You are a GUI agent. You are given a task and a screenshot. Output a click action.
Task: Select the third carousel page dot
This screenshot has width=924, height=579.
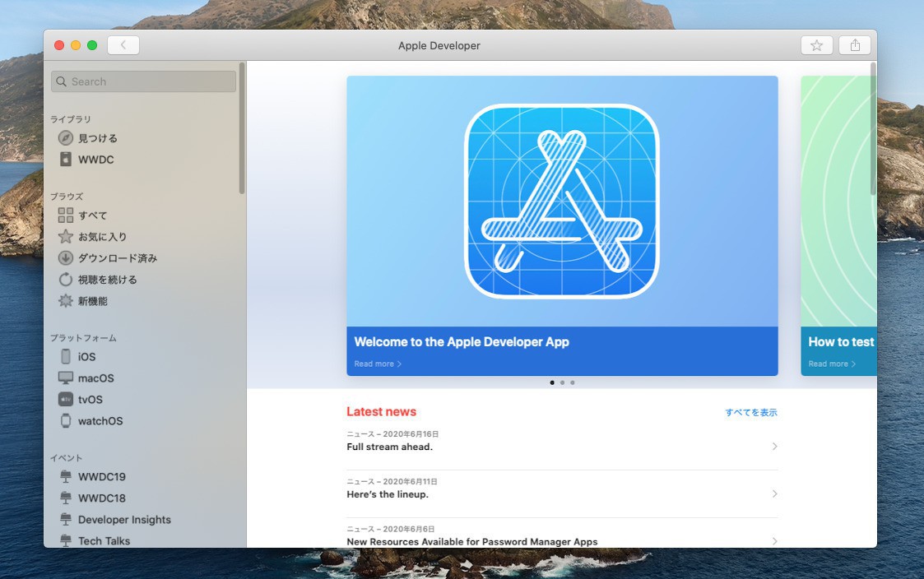pyautogui.click(x=572, y=383)
